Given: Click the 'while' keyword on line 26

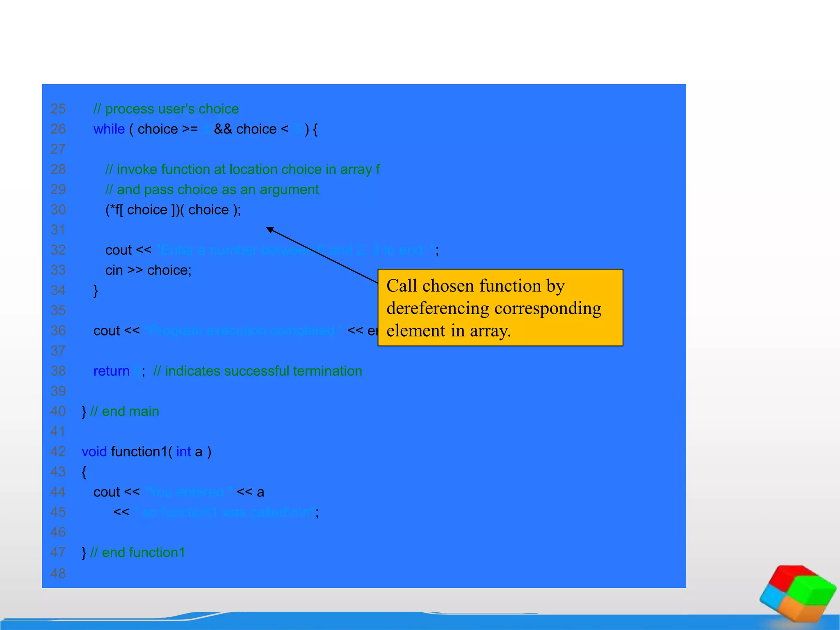Looking at the screenshot, I should click(x=109, y=129).
